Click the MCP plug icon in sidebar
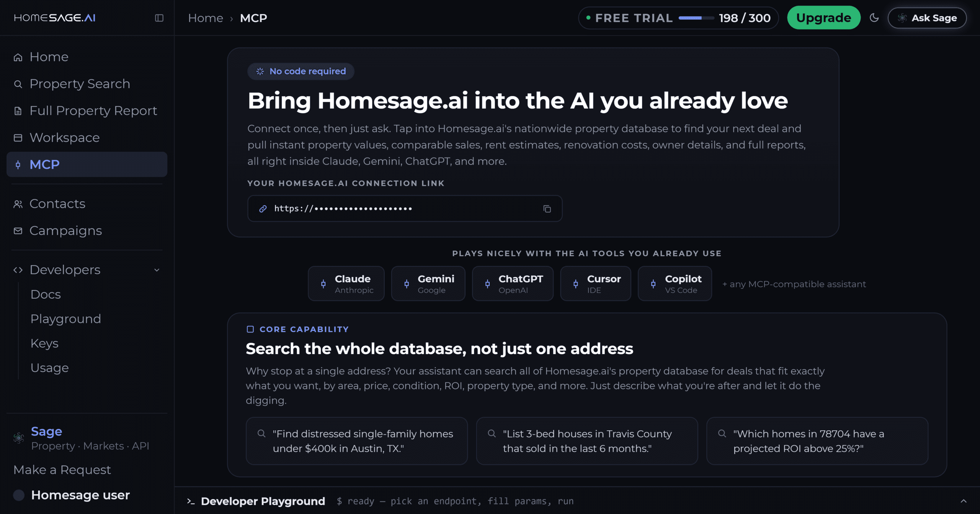980x514 pixels. 18,165
